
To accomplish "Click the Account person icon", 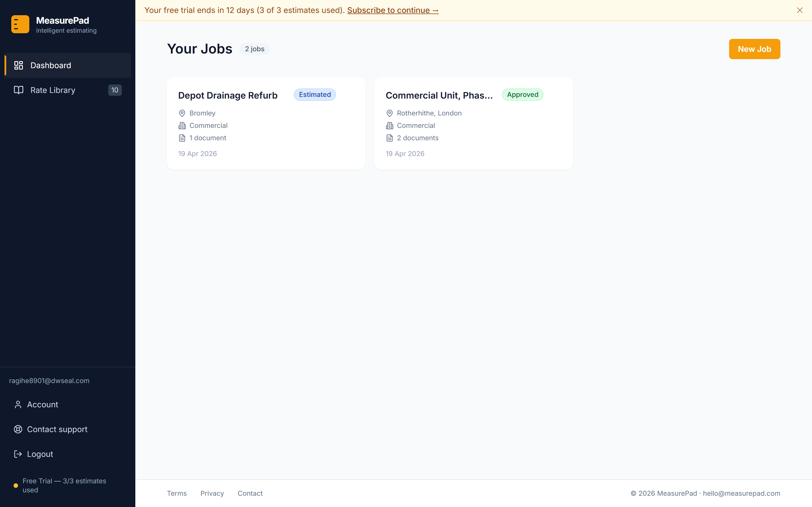I will (x=18, y=405).
